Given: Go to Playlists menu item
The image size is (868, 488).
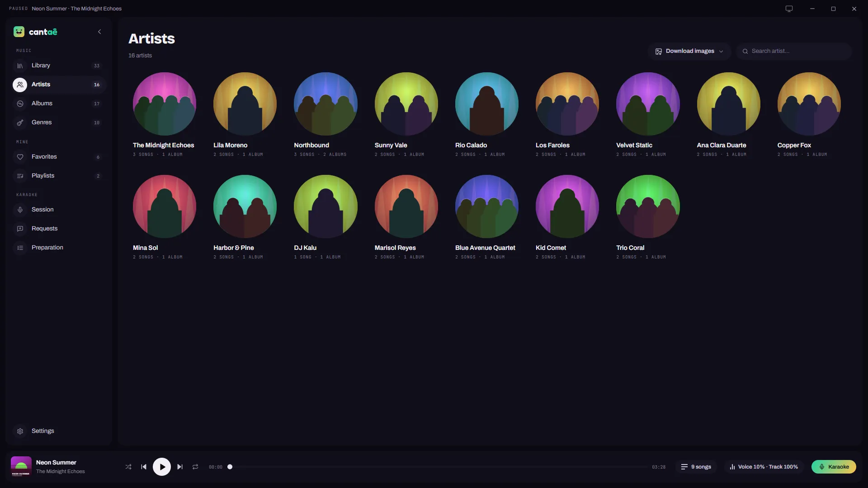Looking at the screenshot, I should pyautogui.click(x=59, y=176).
